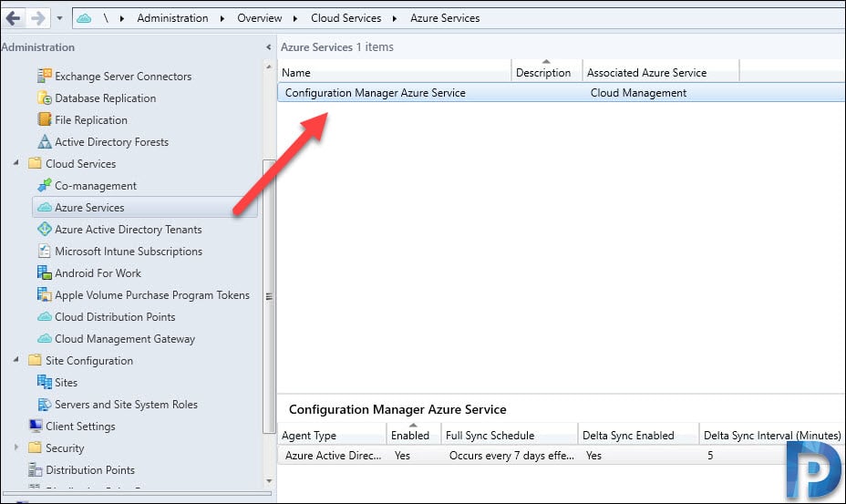Click the Back navigation arrow
This screenshot has width=846, height=504.
[13, 18]
